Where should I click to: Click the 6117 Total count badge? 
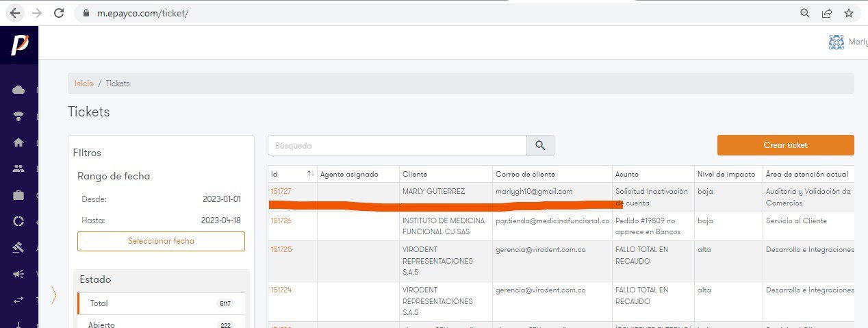[x=225, y=303]
